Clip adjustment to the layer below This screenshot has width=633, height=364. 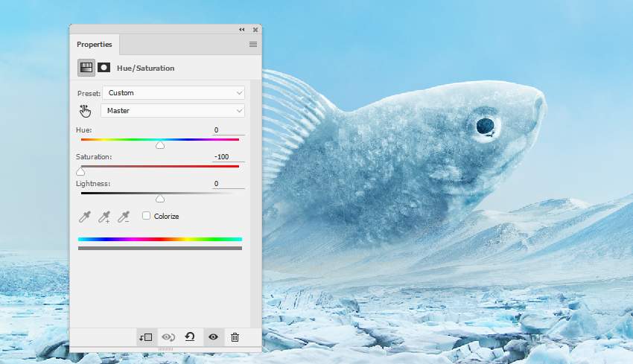coord(145,337)
